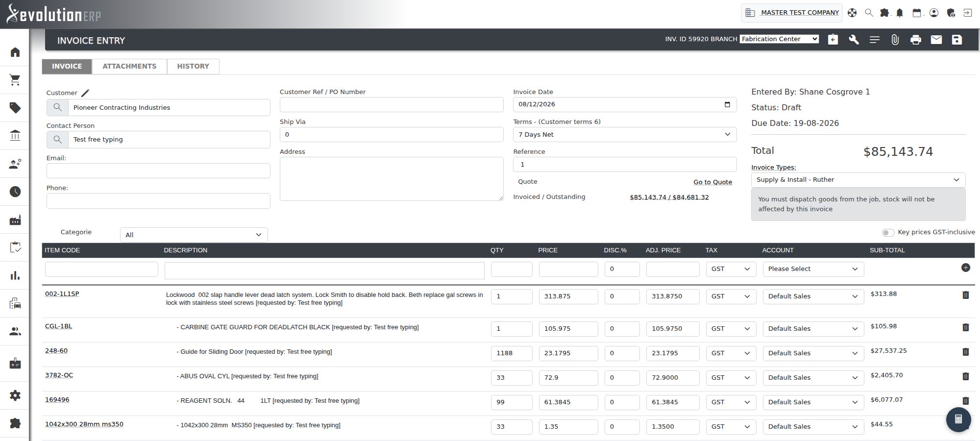Open the Account Please Select dropdown

(x=813, y=269)
